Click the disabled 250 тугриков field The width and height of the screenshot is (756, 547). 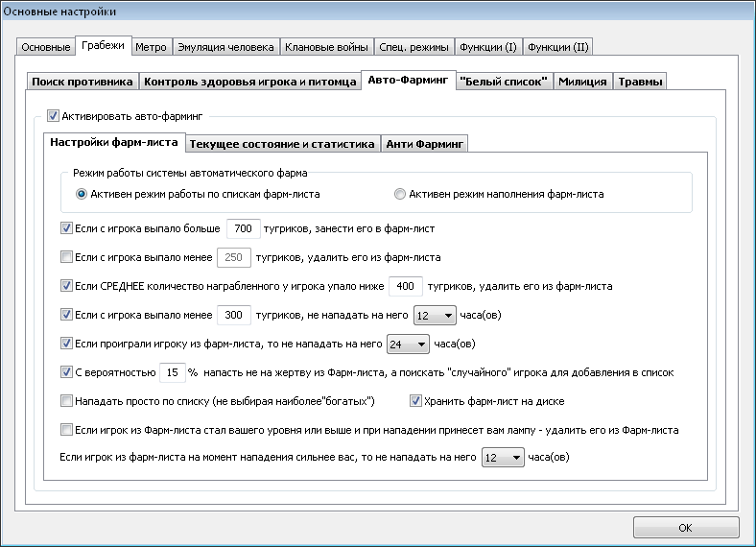pyautogui.click(x=234, y=257)
